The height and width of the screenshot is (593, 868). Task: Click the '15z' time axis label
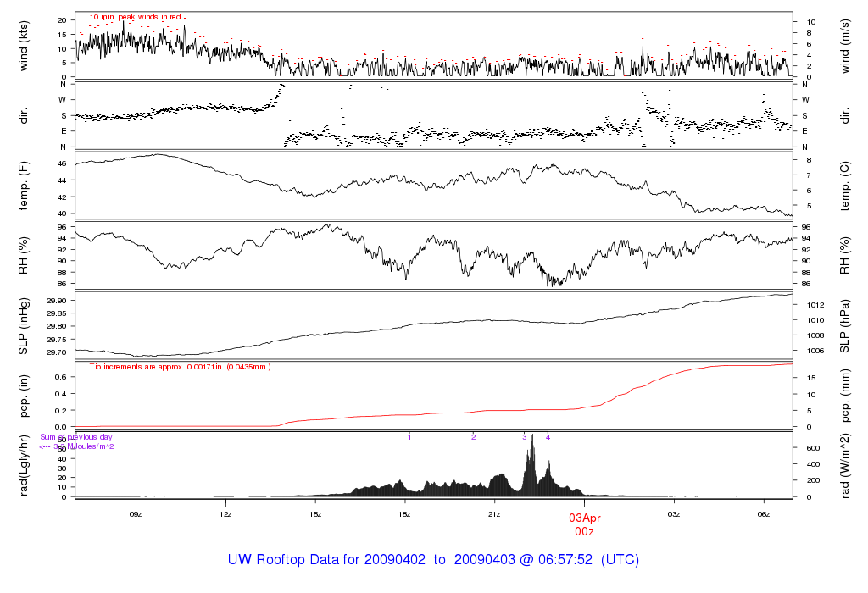pyautogui.click(x=315, y=514)
